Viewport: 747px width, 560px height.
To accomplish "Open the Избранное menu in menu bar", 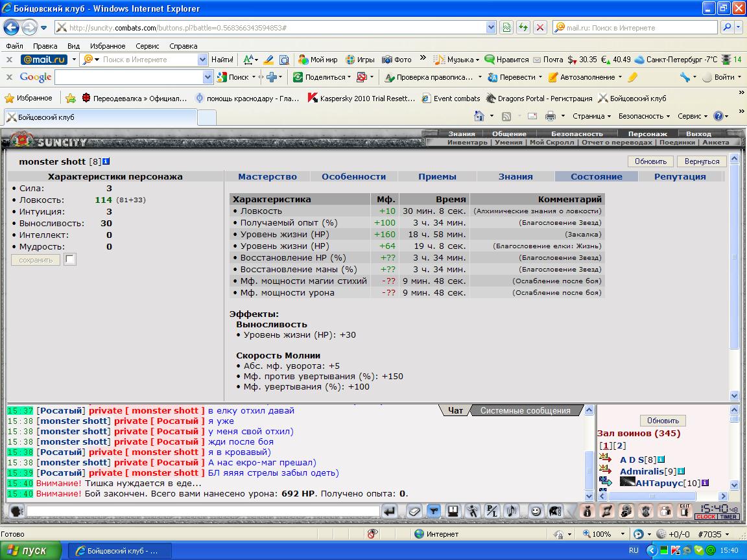I will click(107, 46).
